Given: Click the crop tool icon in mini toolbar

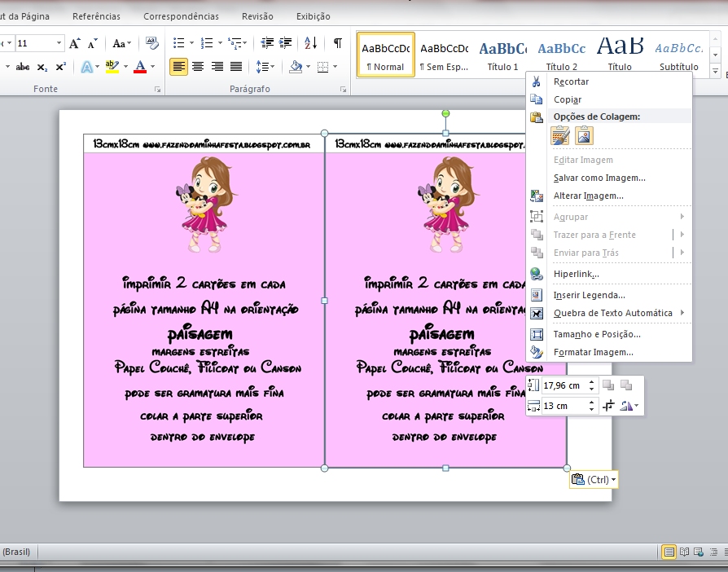Looking at the screenshot, I should click(x=608, y=406).
